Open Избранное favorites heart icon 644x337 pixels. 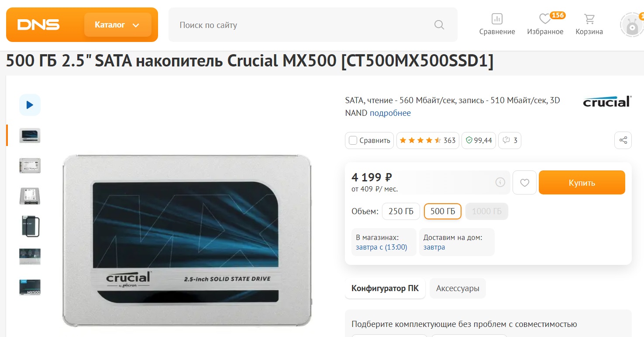[x=545, y=19]
